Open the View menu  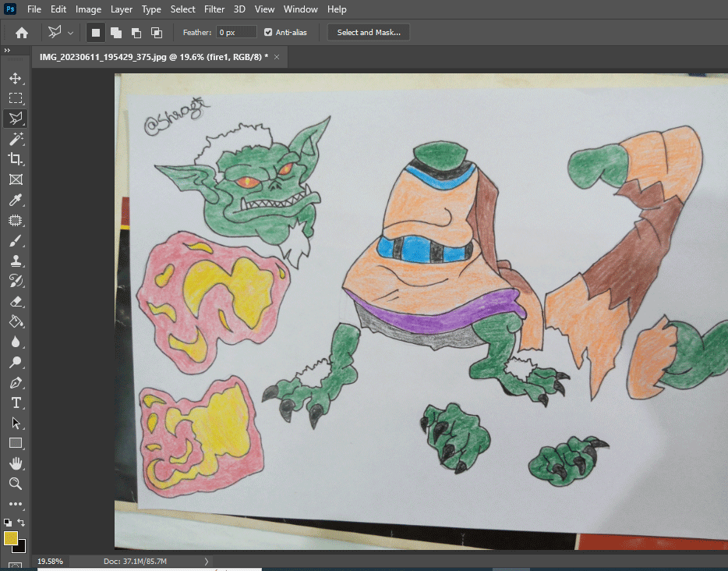coord(264,9)
